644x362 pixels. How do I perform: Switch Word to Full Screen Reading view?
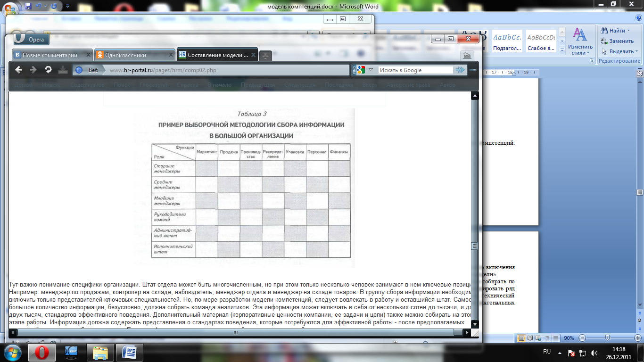tap(530, 338)
